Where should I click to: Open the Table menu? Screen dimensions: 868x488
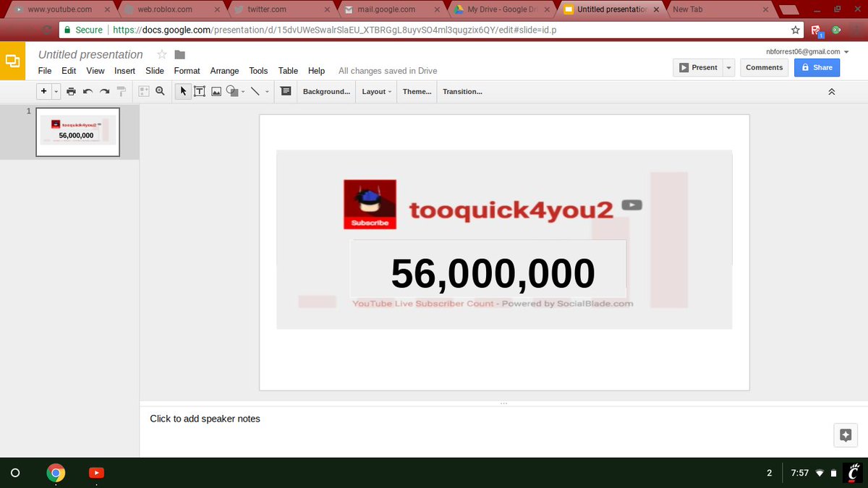coord(288,71)
